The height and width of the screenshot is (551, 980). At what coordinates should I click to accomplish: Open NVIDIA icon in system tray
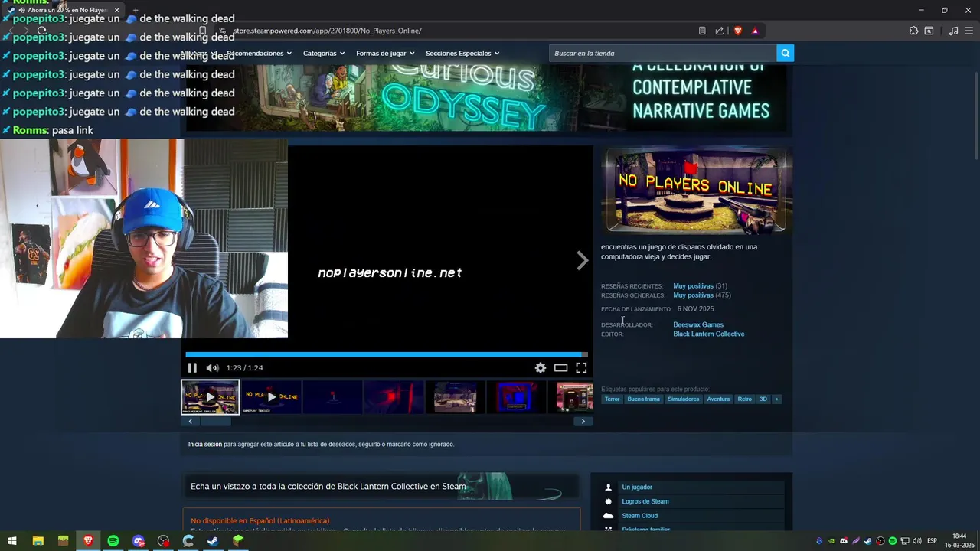pyautogui.click(x=831, y=541)
